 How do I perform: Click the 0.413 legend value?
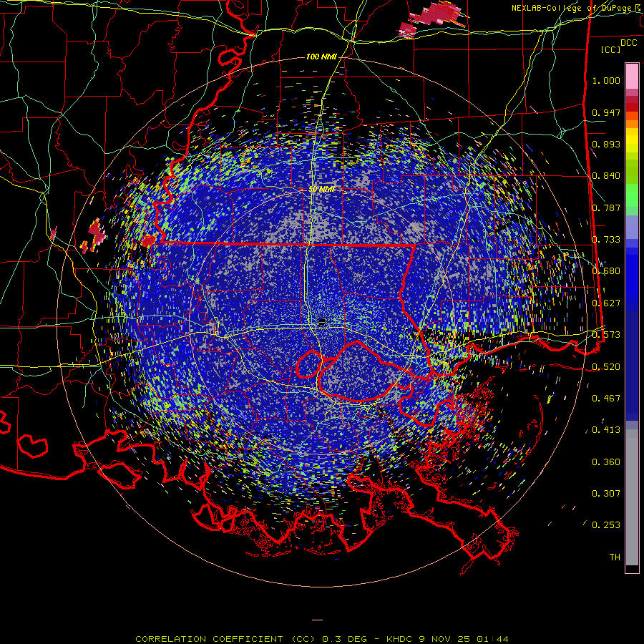606,430
